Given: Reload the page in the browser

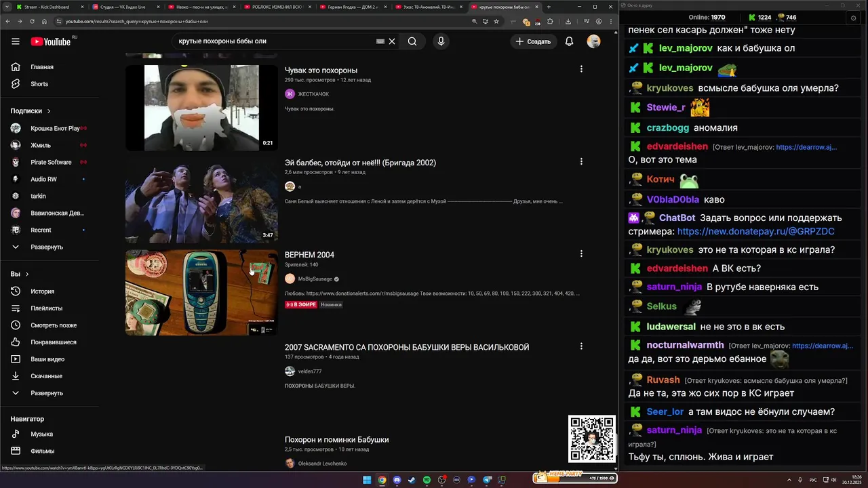Looking at the screenshot, I should 32,21.
